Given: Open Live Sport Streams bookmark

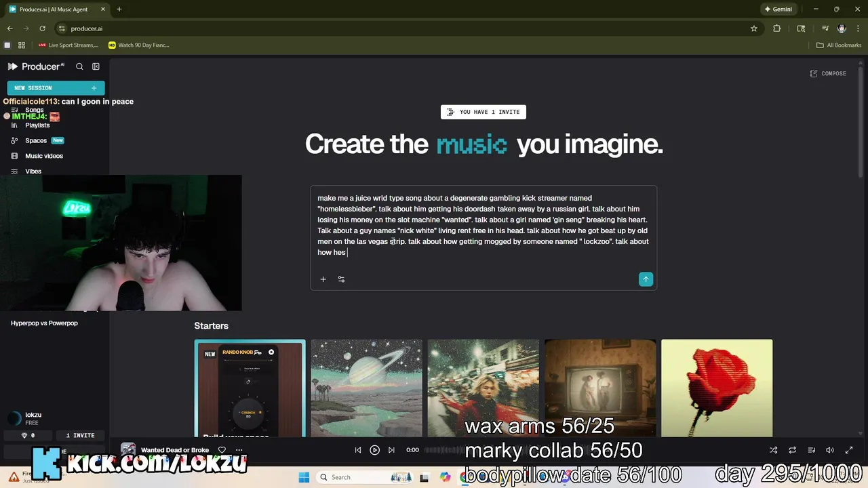Looking at the screenshot, I should point(68,45).
